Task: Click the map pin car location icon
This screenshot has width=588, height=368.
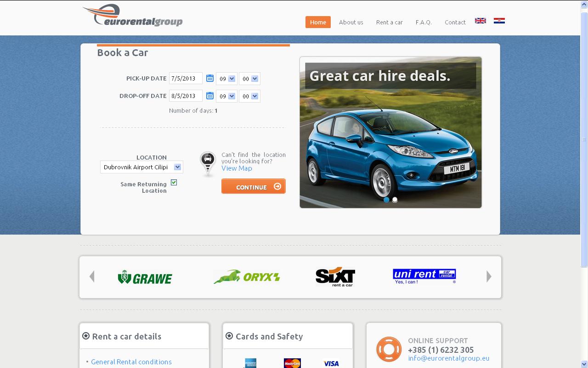Action: click(x=208, y=164)
